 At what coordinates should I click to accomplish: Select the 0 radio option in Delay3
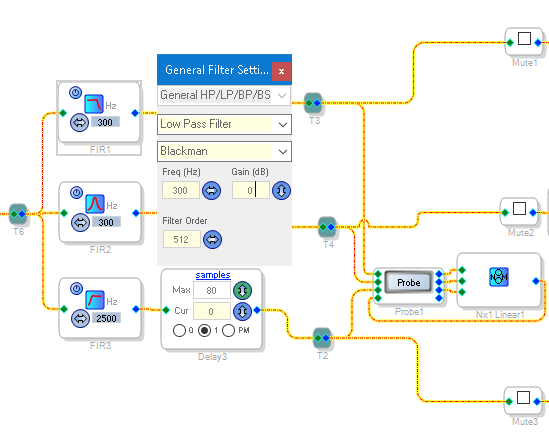pyautogui.click(x=179, y=330)
